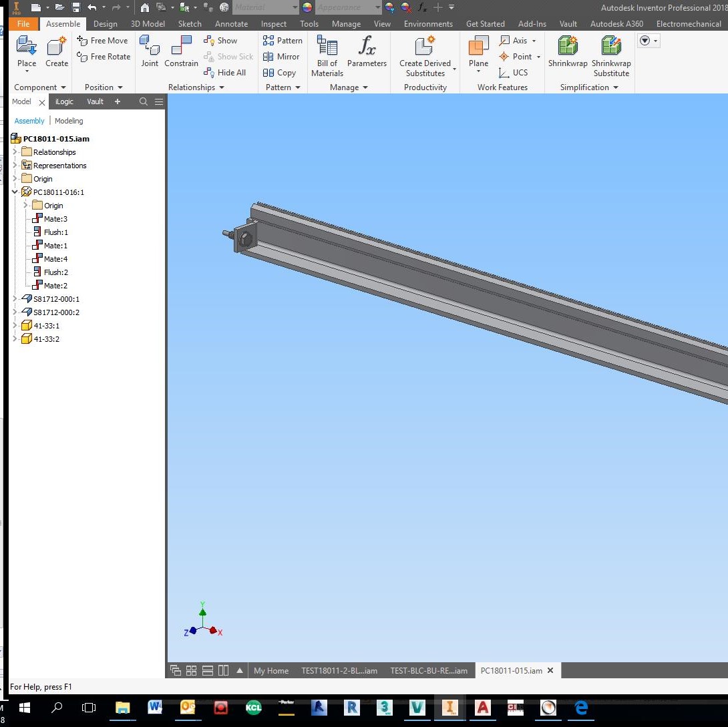
Task: Switch to the 3D Model ribbon tab
Action: point(148,23)
